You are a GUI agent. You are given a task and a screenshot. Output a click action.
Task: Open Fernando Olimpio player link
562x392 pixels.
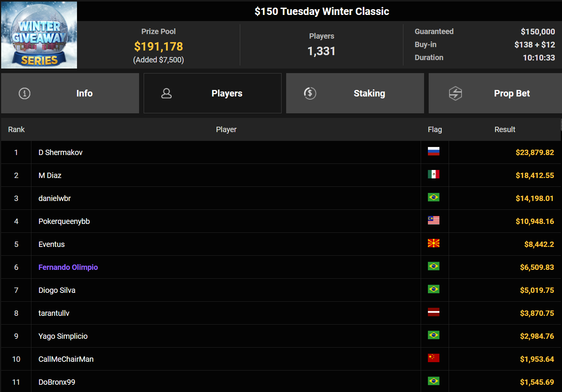(x=68, y=267)
